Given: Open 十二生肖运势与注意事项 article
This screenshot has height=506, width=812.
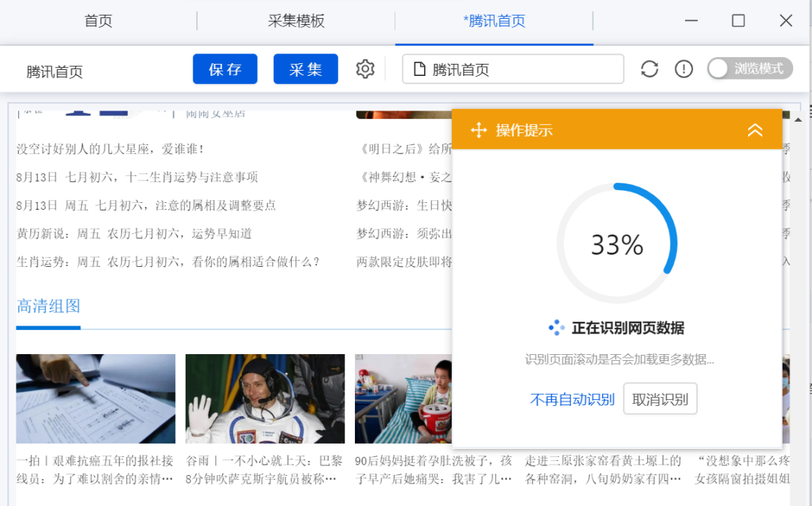Looking at the screenshot, I should [x=138, y=177].
